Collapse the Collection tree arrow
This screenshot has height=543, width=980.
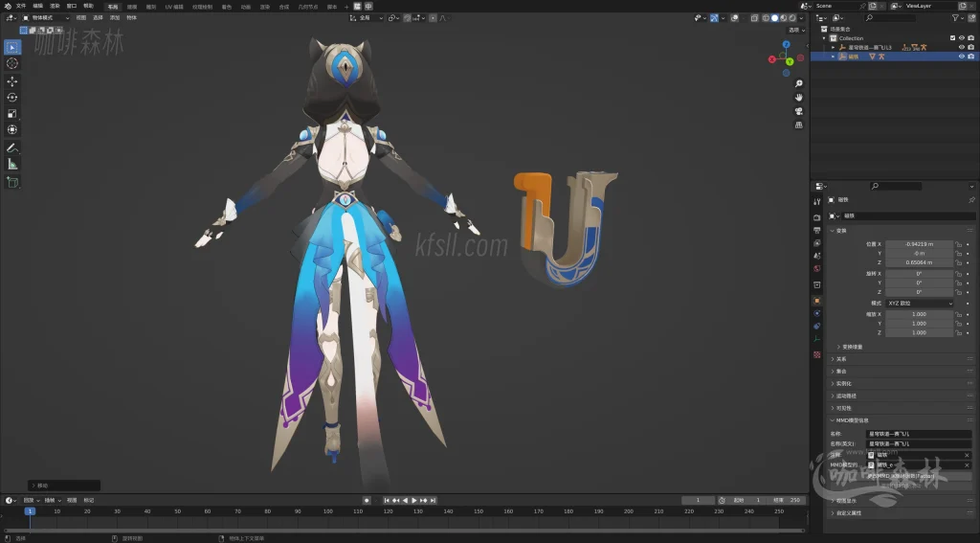pyautogui.click(x=824, y=38)
